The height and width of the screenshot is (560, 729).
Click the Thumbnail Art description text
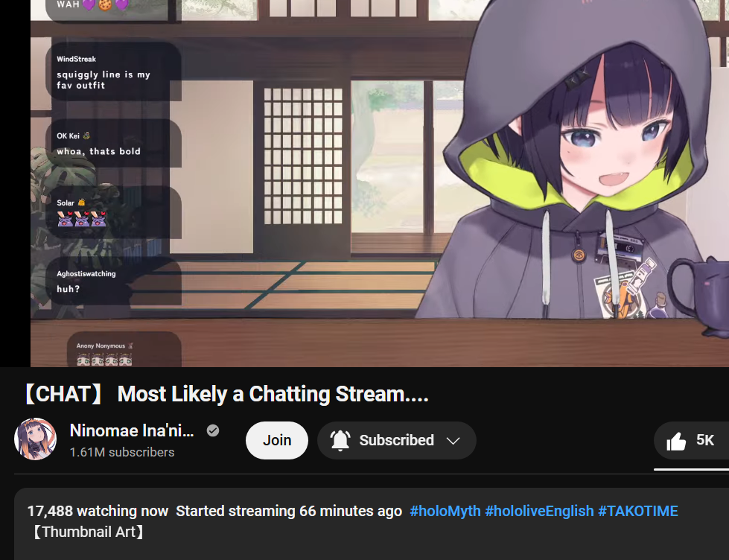[88, 532]
